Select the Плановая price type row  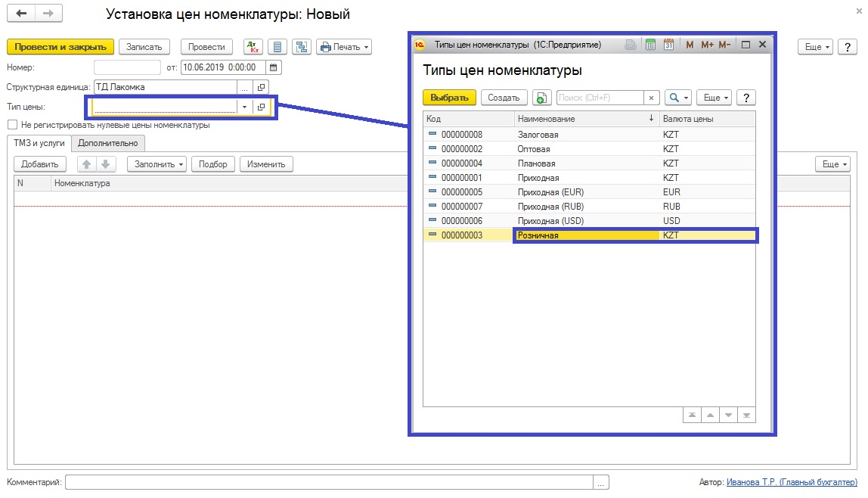click(x=590, y=163)
